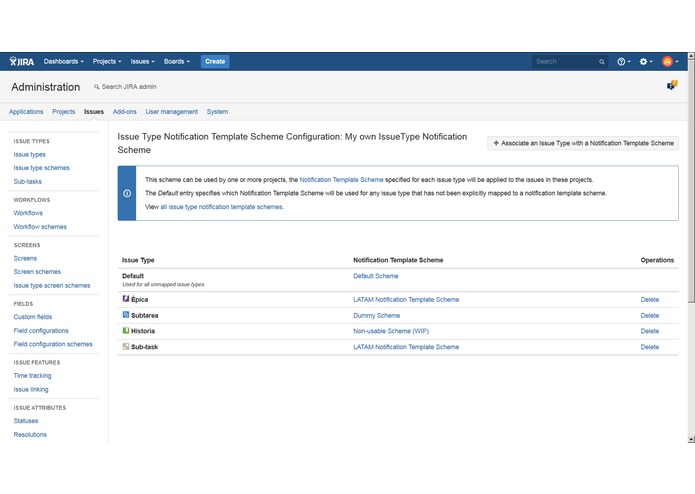Delete the Épica mapping
This screenshot has height=494, width=695.
(x=649, y=300)
